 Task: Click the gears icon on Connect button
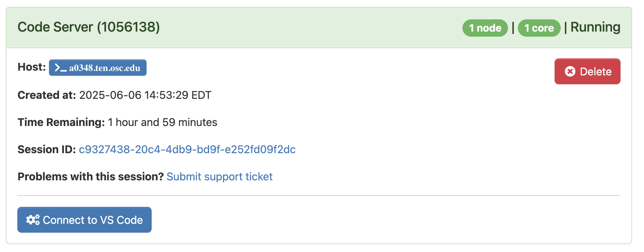point(33,220)
